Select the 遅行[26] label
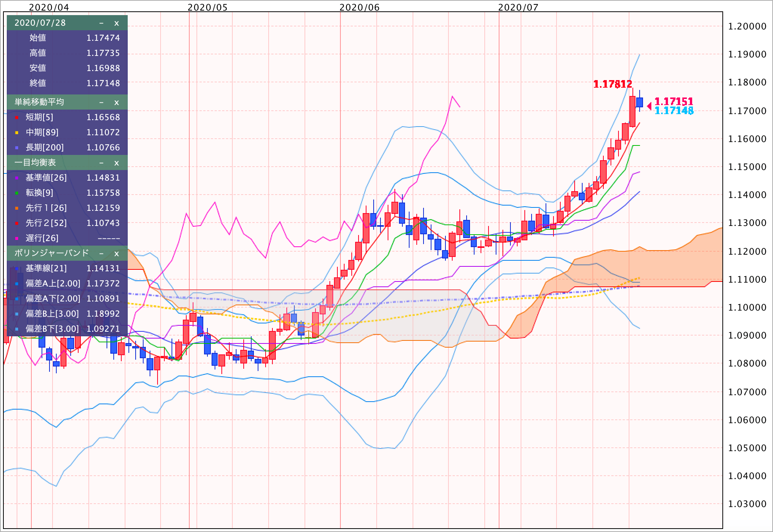773x532 pixels. (x=42, y=238)
